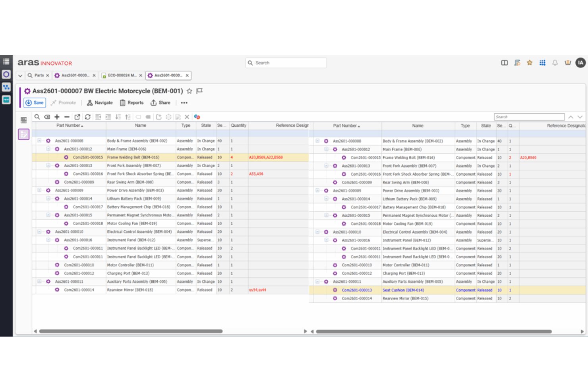Open the apps grid icon in header

pyautogui.click(x=542, y=63)
